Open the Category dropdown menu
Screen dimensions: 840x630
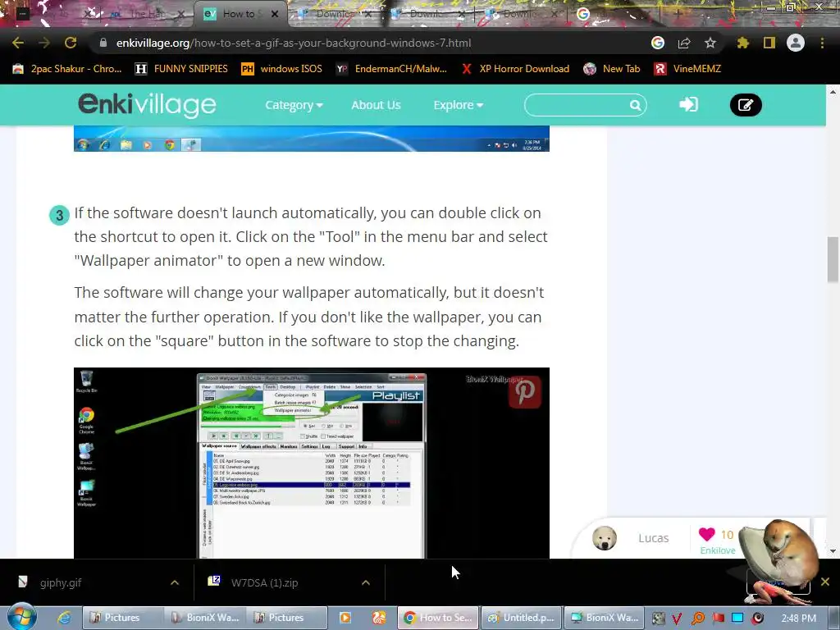point(294,105)
